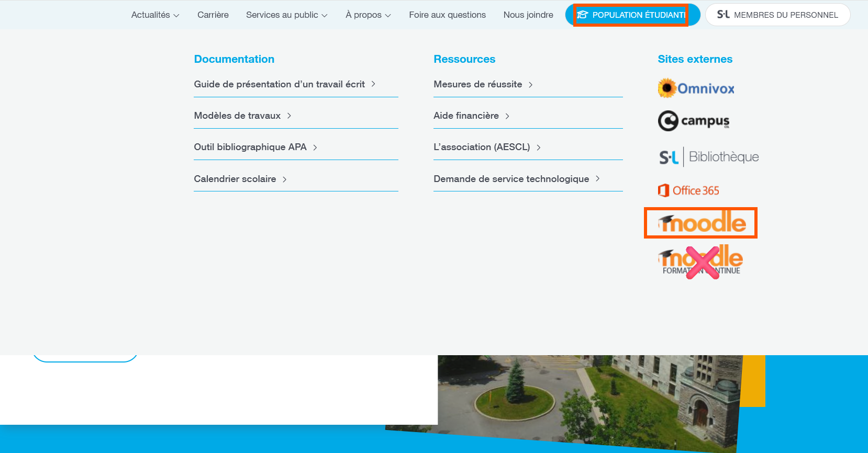Click the SL logo in Membres du personnel
This screenshot has width=868, height=453.
coord(723,15)
